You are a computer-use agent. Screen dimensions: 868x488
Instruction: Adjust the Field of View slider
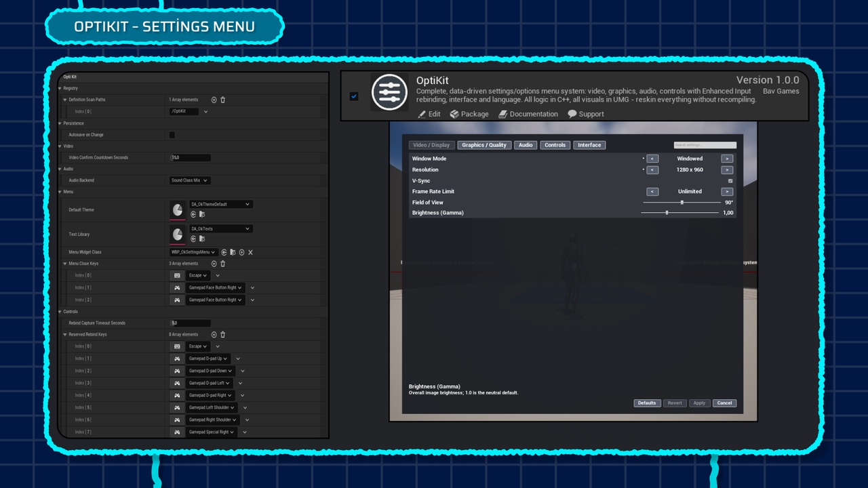click(x=682, y=203)
